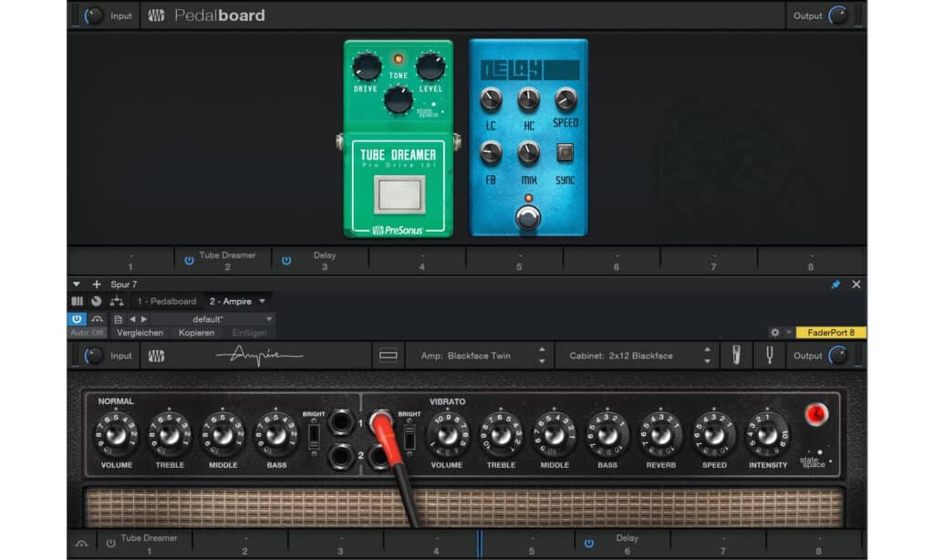Step to next amp model arrow
Screen dimensions: 934x560
tap(542, 361)
